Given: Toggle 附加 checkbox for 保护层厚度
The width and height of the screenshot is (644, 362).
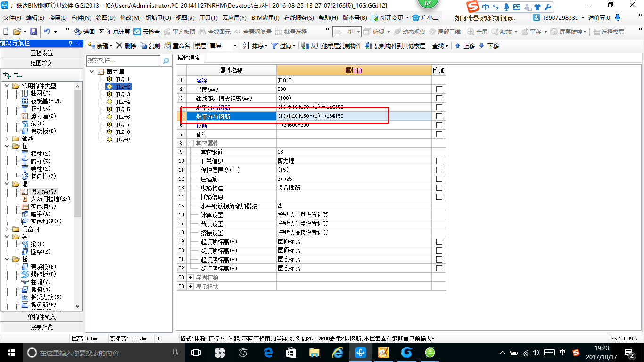Looking at the screenshot, I should coord(439,170).
